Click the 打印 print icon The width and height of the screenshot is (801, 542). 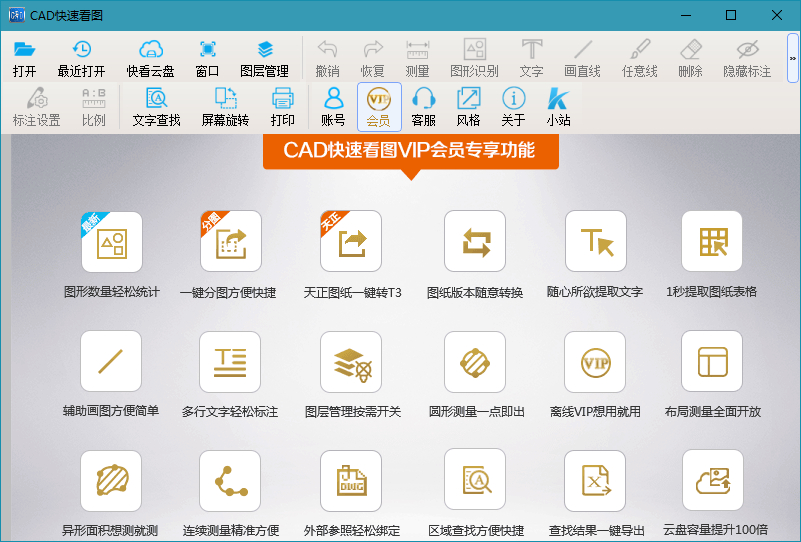283,107
